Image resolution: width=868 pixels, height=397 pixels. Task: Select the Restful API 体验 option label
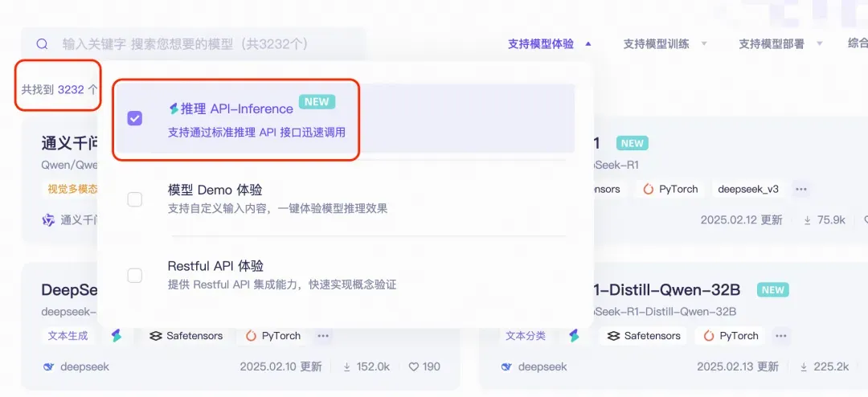pyautogui.click(x=215, y=266)
